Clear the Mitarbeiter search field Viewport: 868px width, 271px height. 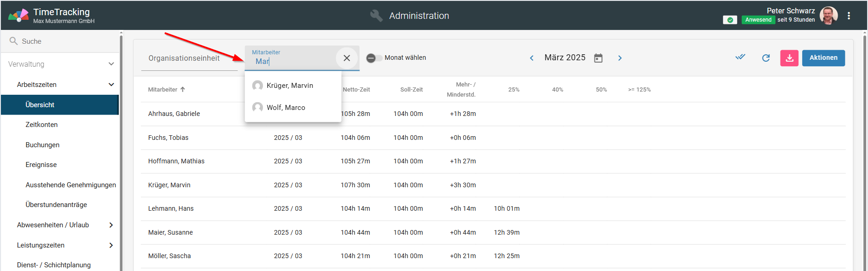click(x=347, y=58)
